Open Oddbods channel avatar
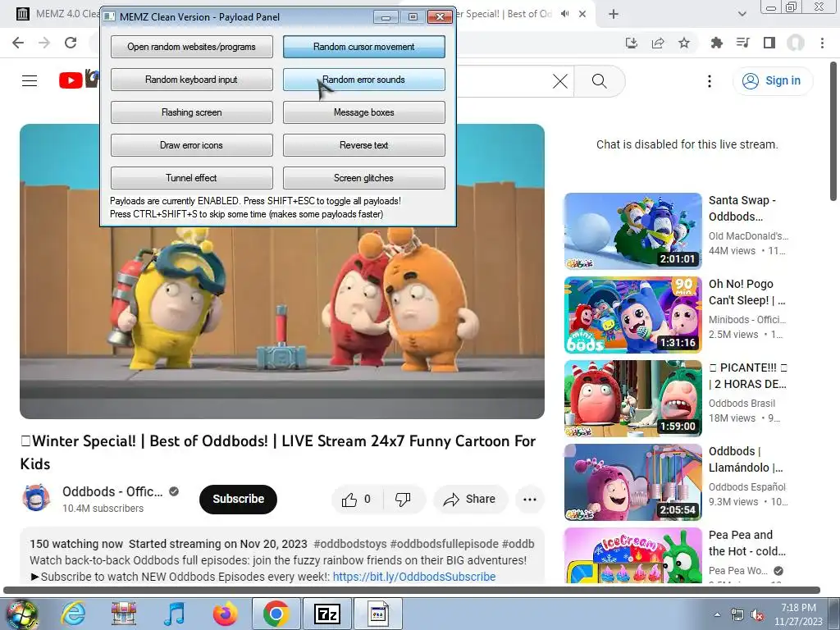 [36, 498]
